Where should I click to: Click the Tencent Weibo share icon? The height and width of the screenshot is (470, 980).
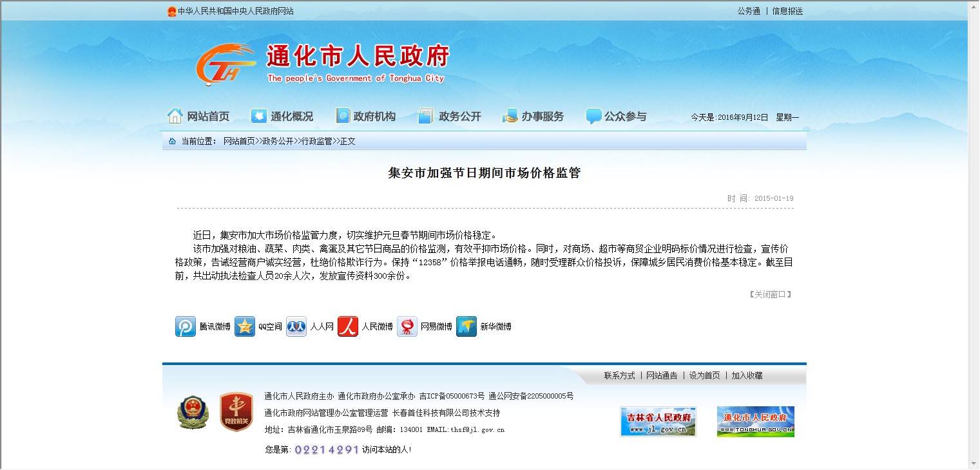[x=186, y=326]
